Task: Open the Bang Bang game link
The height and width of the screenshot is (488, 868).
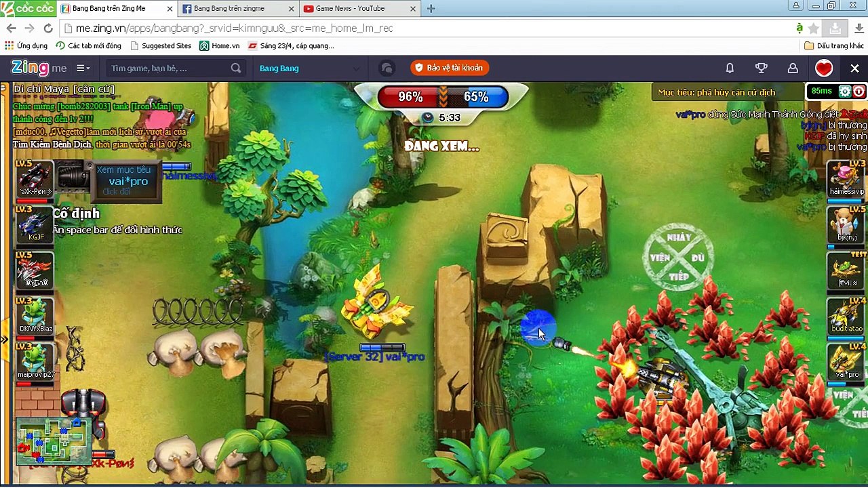Action: point(279,68)
